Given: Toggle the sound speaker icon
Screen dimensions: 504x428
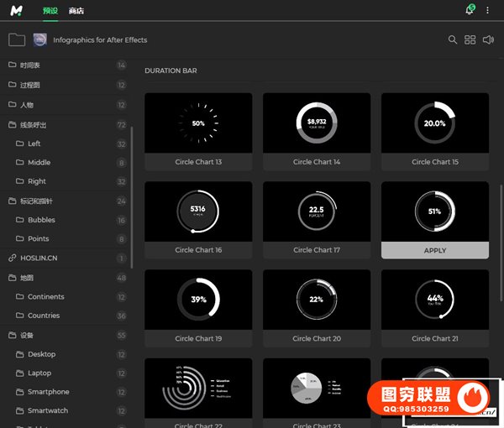Looking at the screenshot, I should click(488, 39).
